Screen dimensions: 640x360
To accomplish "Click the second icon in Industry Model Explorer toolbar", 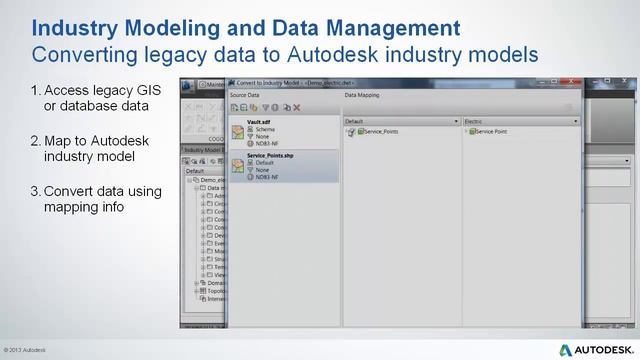I will point(194,161).
